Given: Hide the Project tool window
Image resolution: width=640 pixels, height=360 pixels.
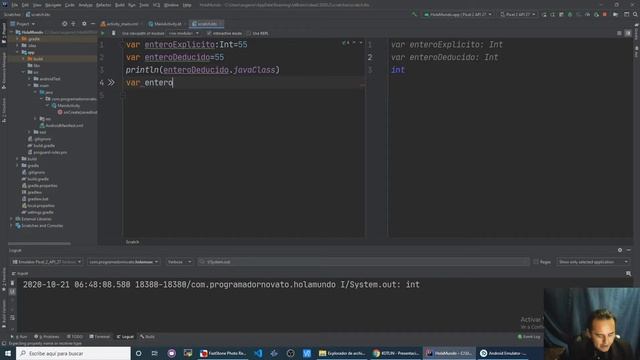Looking at the screenshot, I should [x=93, y=24].
